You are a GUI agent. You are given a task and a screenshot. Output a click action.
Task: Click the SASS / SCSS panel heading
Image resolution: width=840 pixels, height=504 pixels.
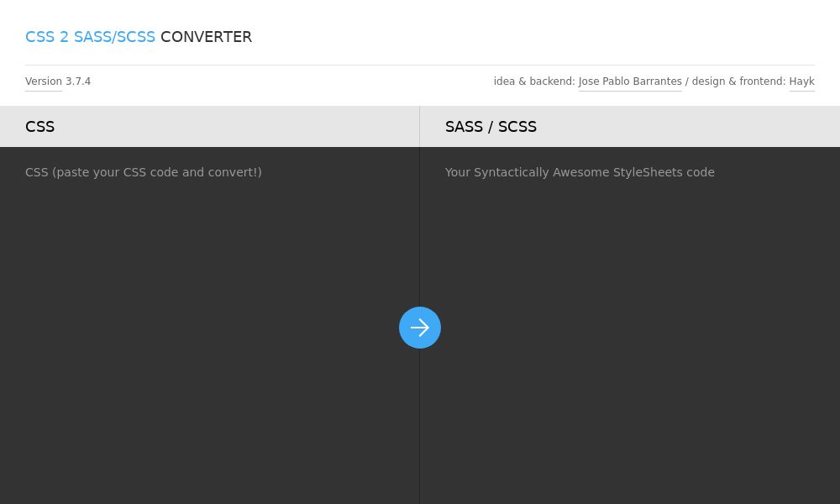click(491, 126)
